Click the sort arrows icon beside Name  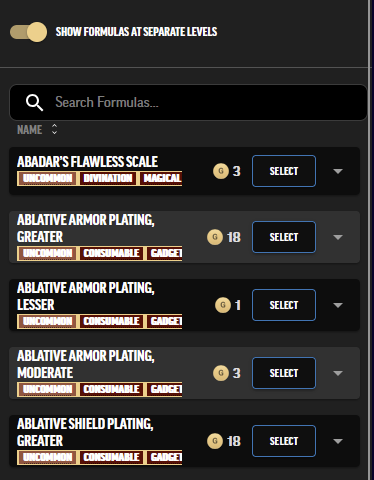[54, 129]
